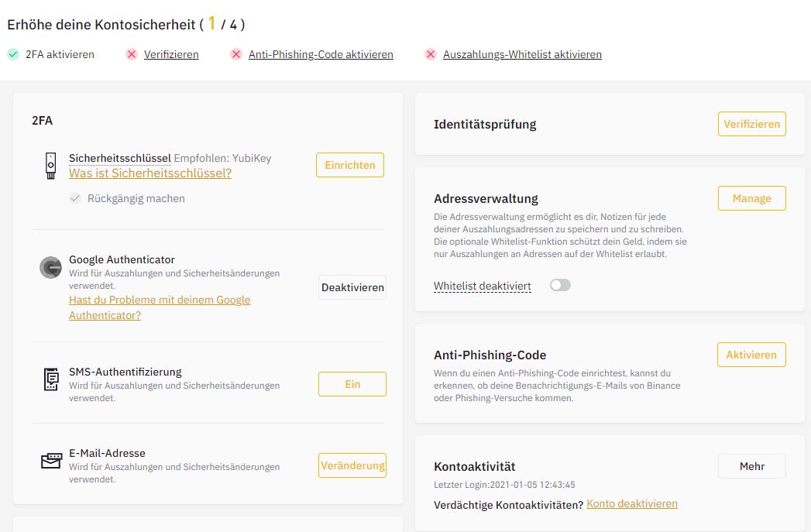Deactivate Google Authenticator via Deaktivieren button

pos(352,287)
